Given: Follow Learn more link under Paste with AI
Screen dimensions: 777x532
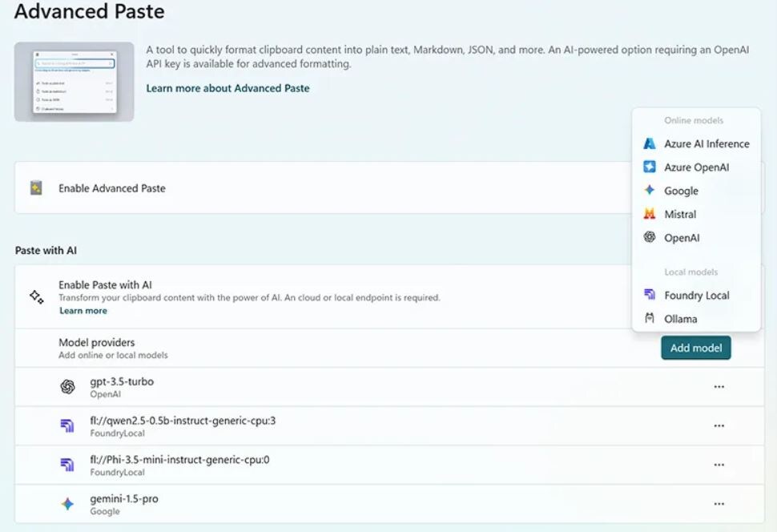Looking at the screenshot, I should tap(83, 311).
